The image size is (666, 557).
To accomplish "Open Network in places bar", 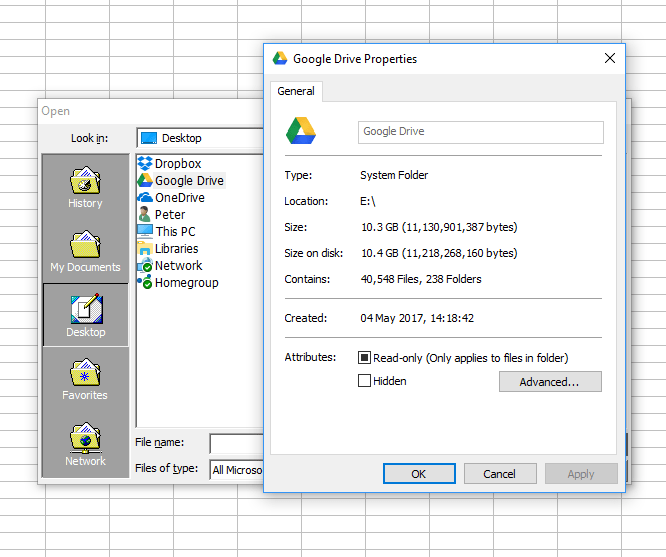I will tap(85, 444).
